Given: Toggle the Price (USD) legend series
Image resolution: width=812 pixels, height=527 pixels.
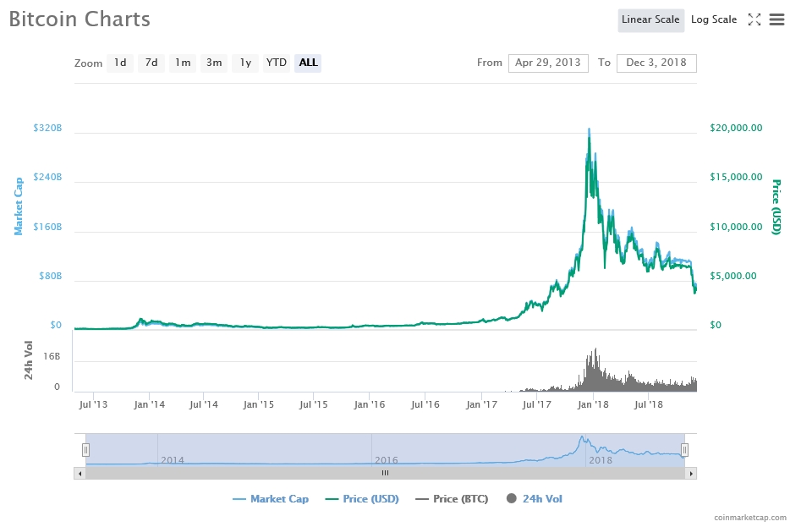Looking at the screenshot, I should click(362, 499).
